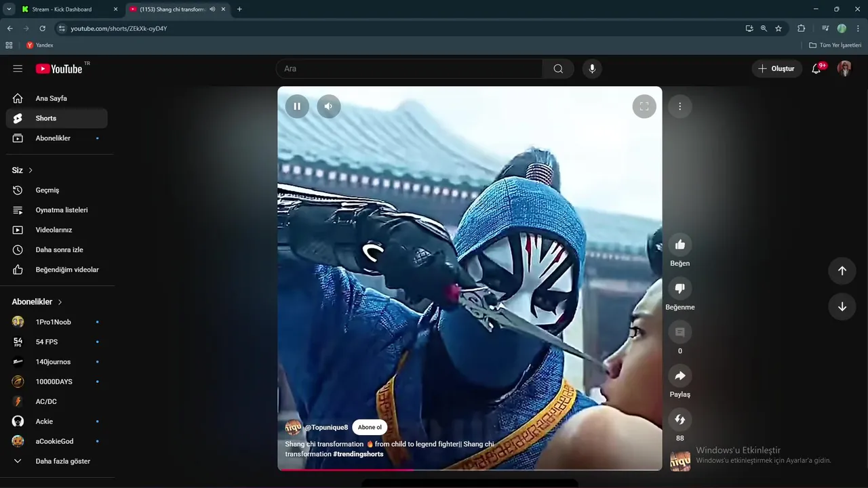Run search with the magnifier button
868x488 pixels.
tap(558, 68)
